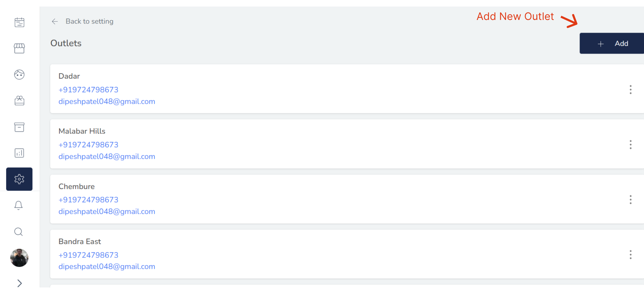Click the search magnifier icon
644x294 pixels.
pos(19,232)
